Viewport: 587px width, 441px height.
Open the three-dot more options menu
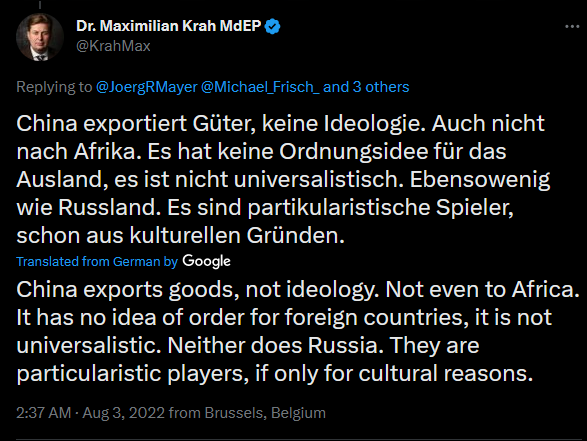[572, 27]
